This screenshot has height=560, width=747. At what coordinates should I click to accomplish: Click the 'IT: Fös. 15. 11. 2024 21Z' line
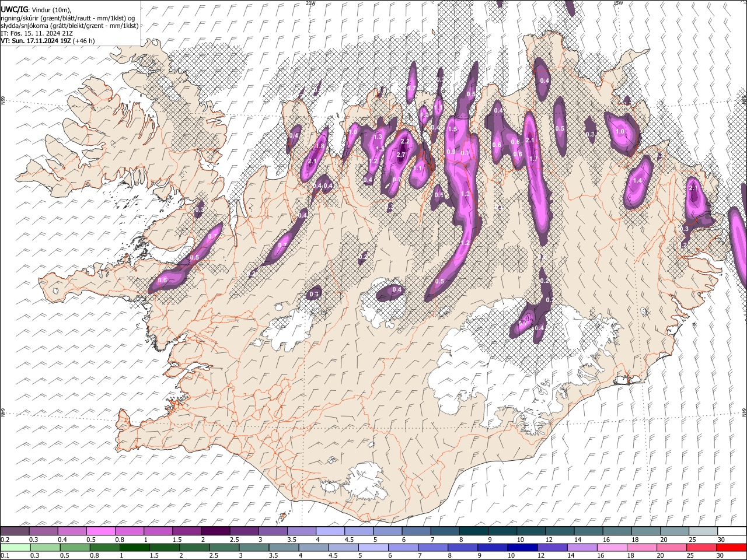click(x=37, y=33)
